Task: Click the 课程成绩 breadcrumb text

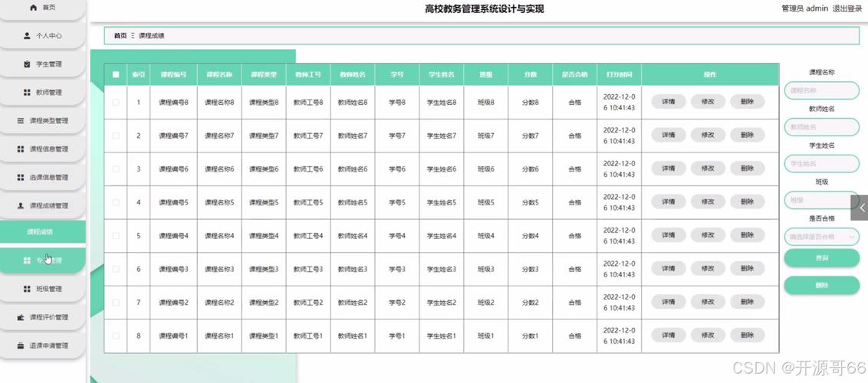Action: (151, 35)
